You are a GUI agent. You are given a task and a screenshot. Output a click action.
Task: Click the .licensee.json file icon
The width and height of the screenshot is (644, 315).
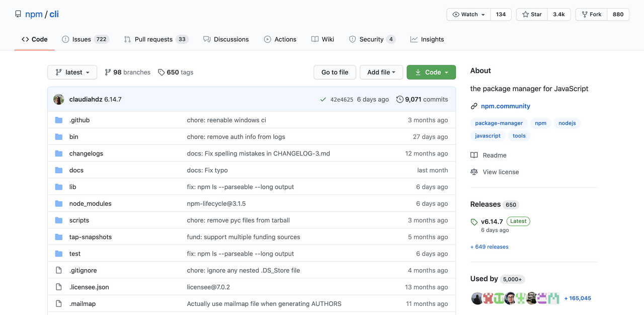coord(59,287)
